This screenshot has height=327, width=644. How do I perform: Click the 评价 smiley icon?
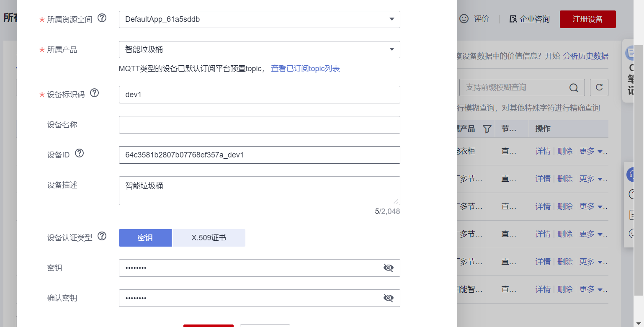pos(464,19)
